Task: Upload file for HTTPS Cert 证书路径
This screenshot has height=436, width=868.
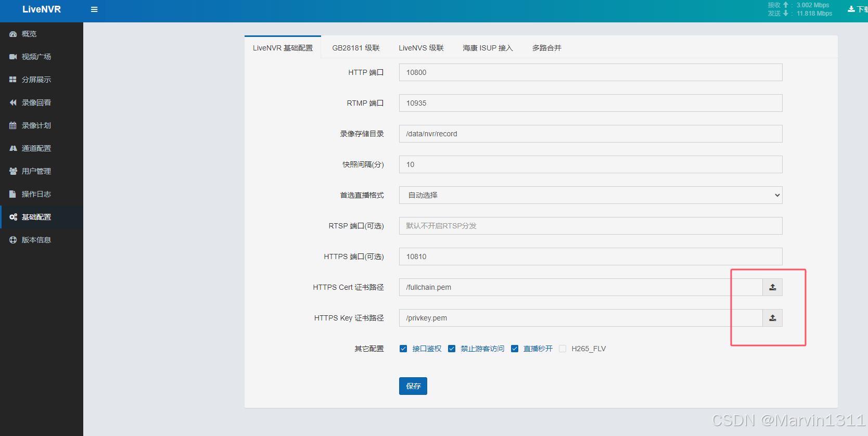Action: [x=773, y=287]
